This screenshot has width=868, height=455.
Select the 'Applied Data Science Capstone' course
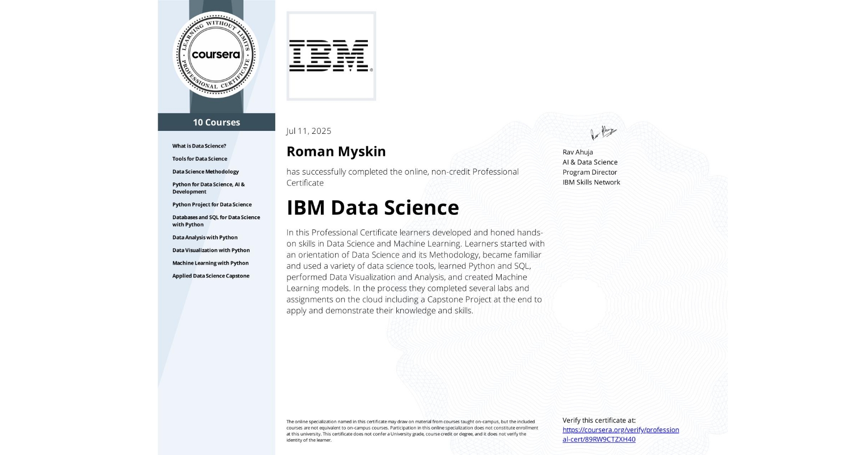(x=211, y=276)
